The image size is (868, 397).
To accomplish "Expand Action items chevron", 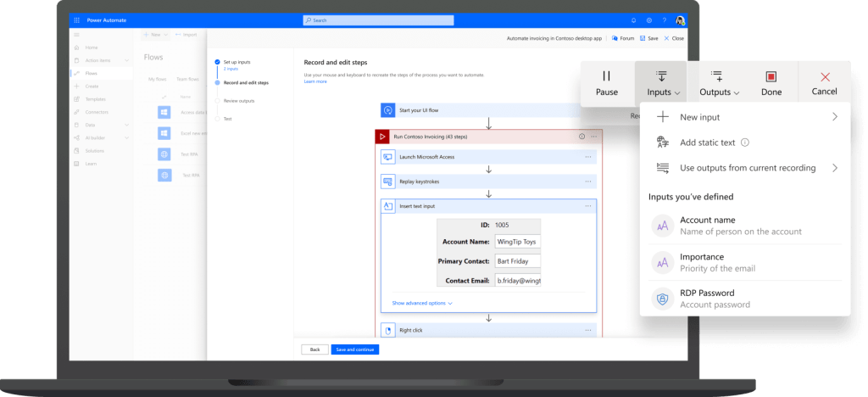I will [x=127, y=60].
